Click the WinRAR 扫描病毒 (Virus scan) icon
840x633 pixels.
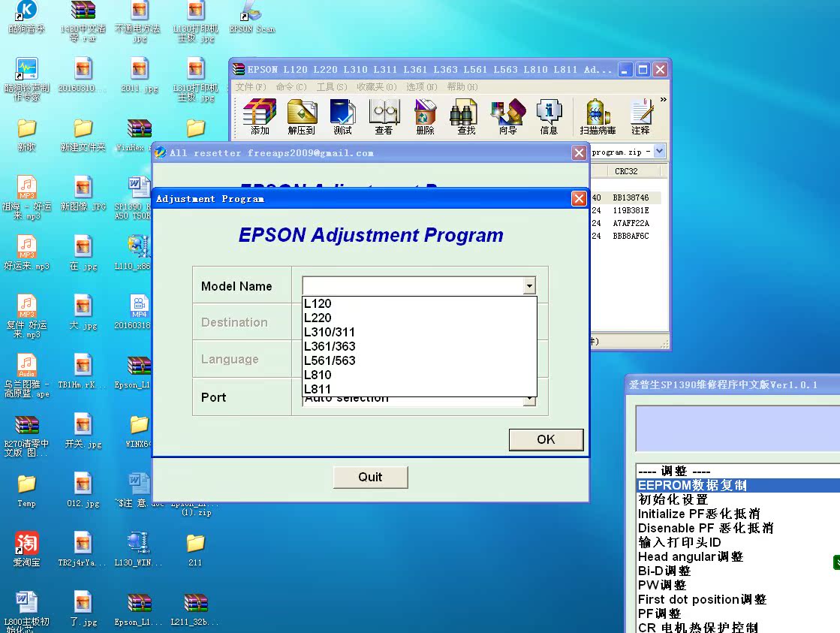coord(598,116)
